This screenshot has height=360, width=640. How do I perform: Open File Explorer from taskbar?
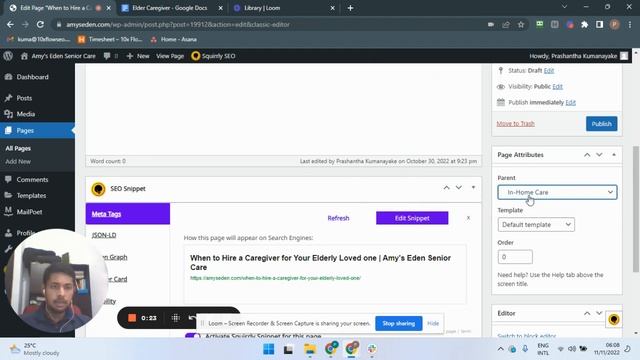310,349
